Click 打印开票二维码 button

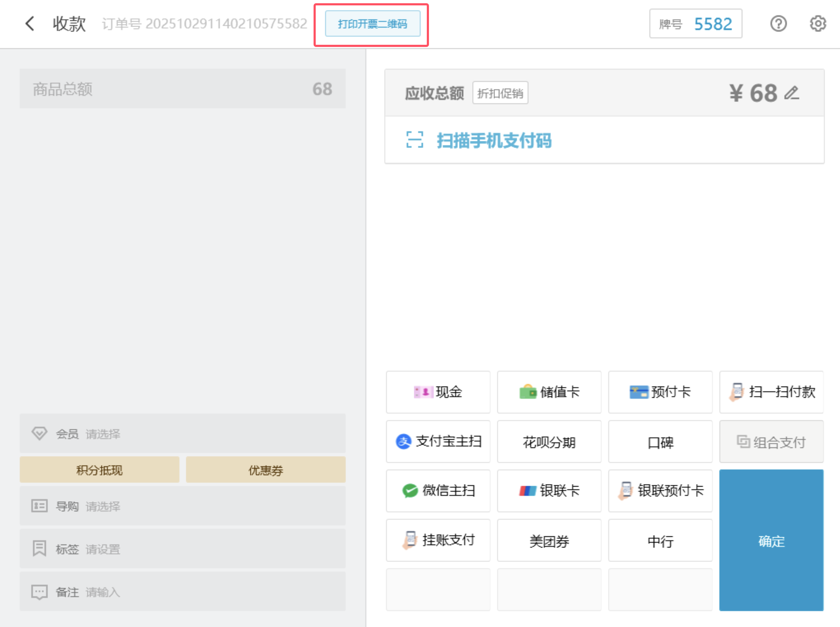point(372,24)
